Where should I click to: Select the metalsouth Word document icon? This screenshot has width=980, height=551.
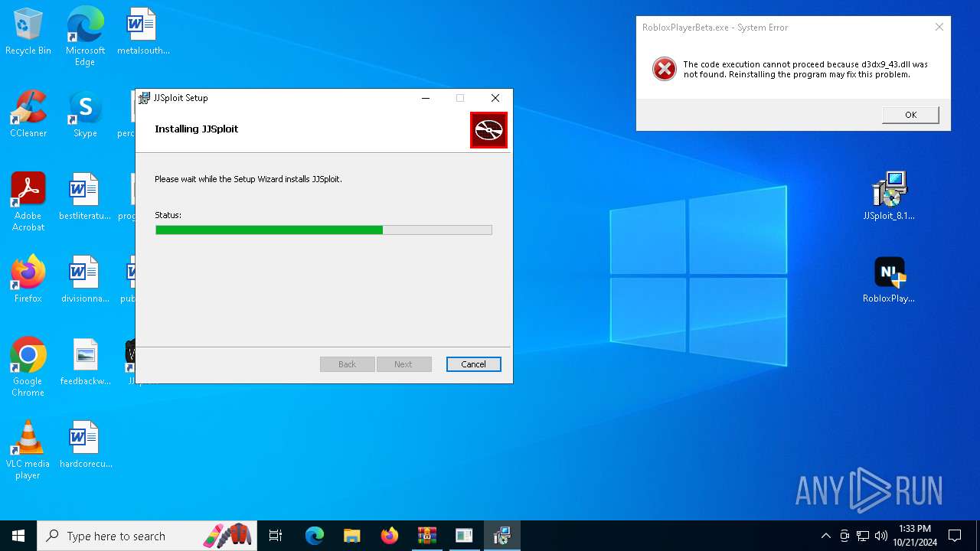(143, 31)
